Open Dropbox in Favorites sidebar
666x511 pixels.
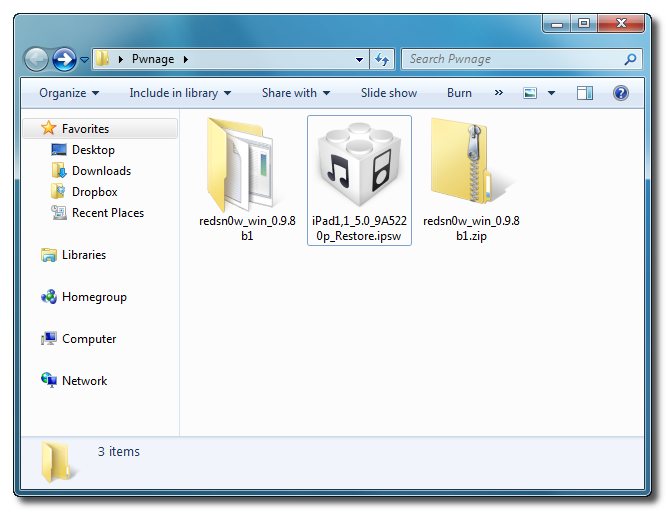[94, 192]
